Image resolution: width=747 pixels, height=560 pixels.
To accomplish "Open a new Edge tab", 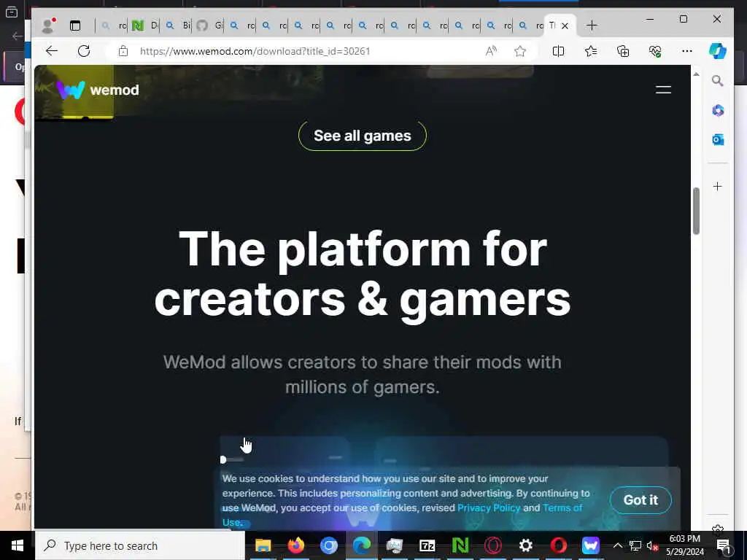I will 592,26.
